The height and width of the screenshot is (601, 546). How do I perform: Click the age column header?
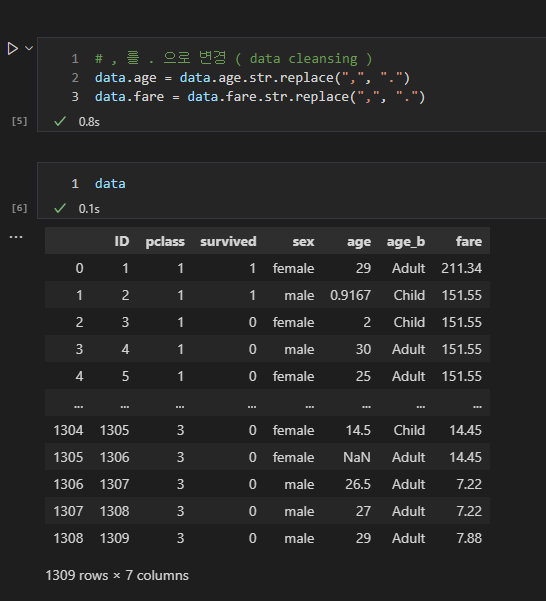click(359, 242)
